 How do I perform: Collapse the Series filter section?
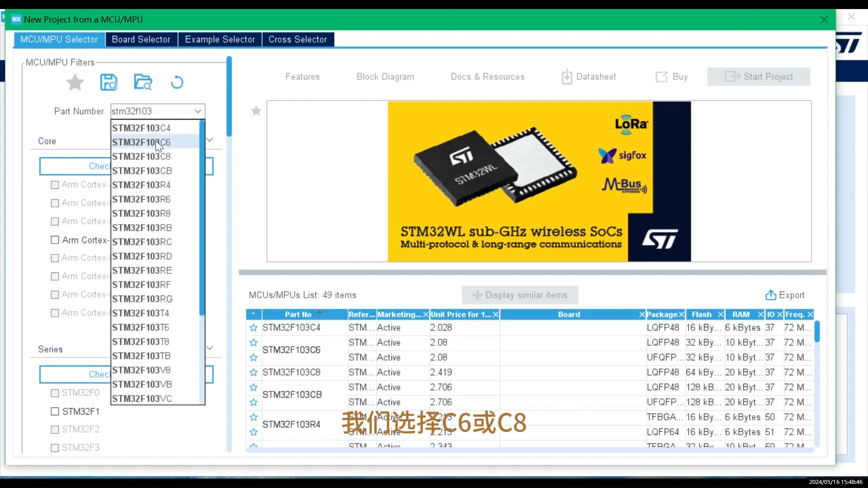[x=210, y=347]
